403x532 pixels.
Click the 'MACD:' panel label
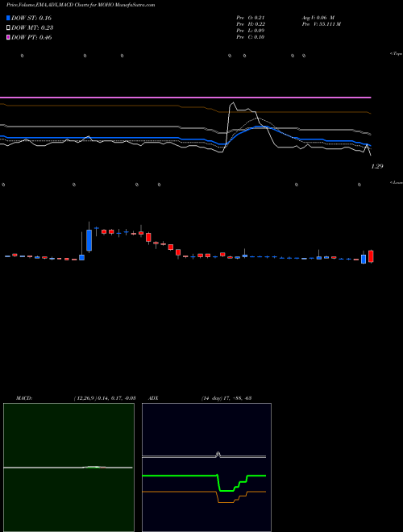click(24, 398)
